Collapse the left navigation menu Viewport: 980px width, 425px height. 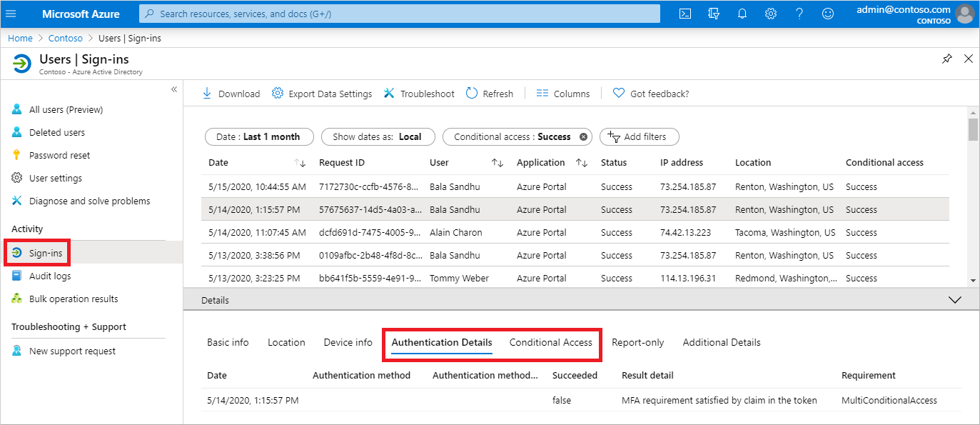pyautogui.click(x=174, y=89)
